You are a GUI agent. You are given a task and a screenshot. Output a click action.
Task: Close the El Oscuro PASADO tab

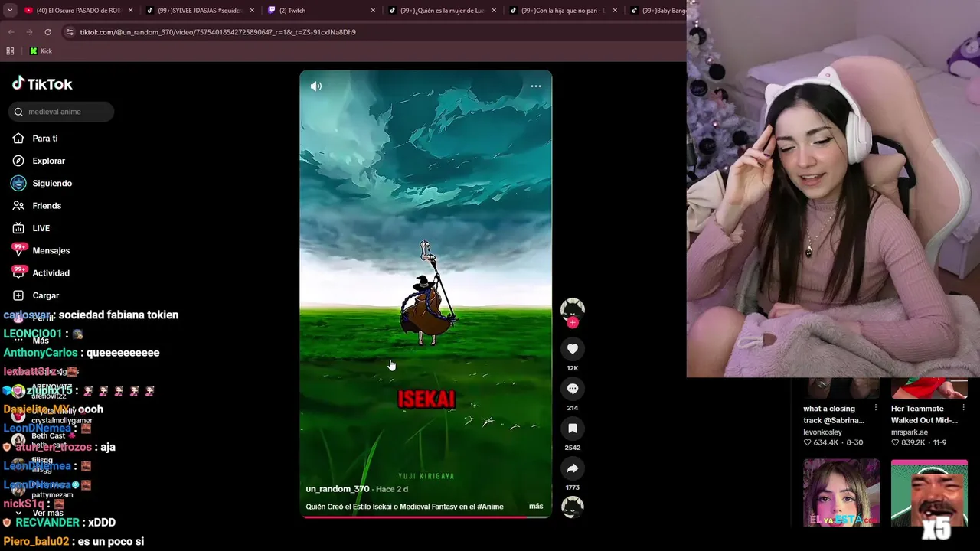point(131,11)
